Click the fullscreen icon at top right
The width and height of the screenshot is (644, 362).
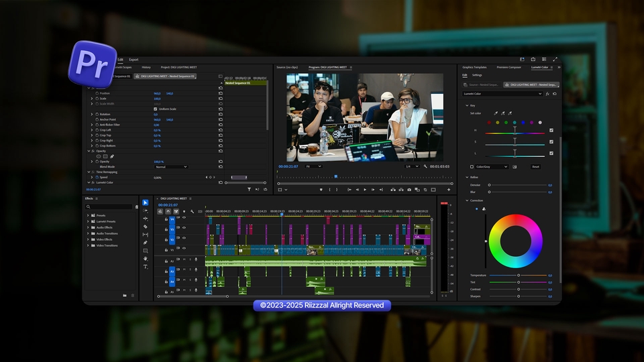click(555, 59)
